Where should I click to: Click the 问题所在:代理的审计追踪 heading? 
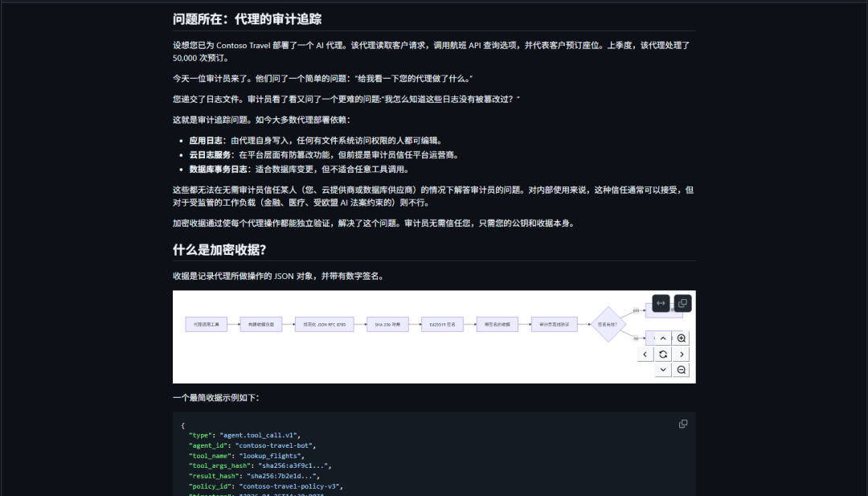[x=247, y=19]
